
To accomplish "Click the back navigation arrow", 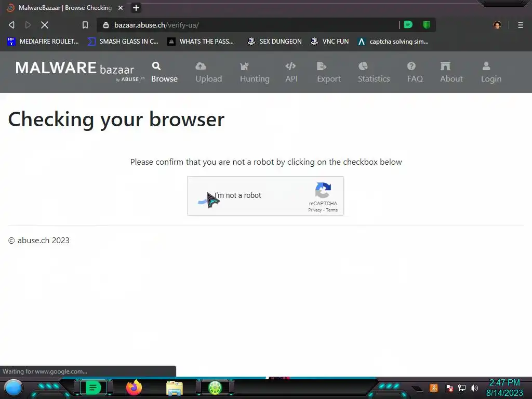I will [x=11, y=25].
